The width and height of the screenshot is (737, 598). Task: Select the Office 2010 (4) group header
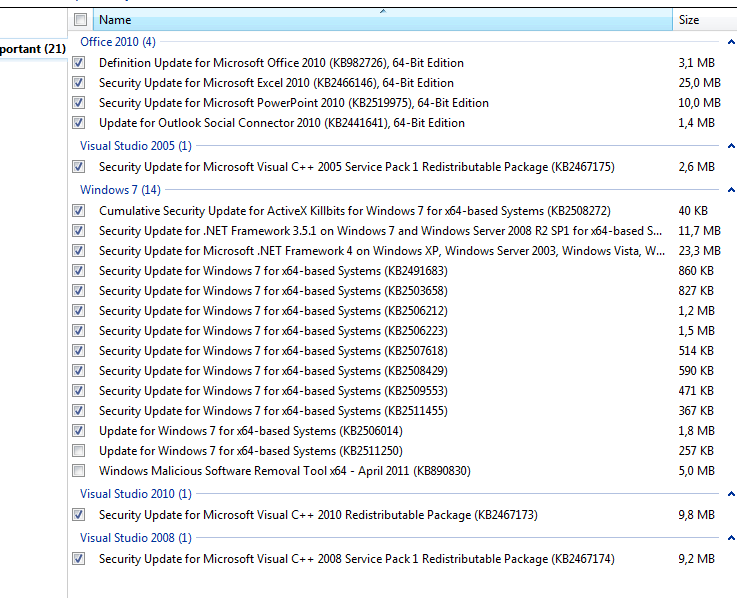point(118,42)
